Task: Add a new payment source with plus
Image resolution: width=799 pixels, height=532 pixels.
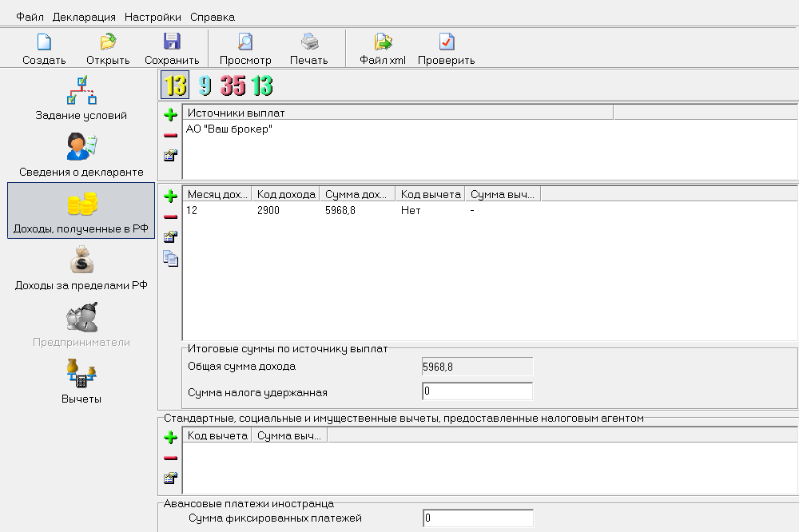Action: pyautogui.click(x=170, y=115)
